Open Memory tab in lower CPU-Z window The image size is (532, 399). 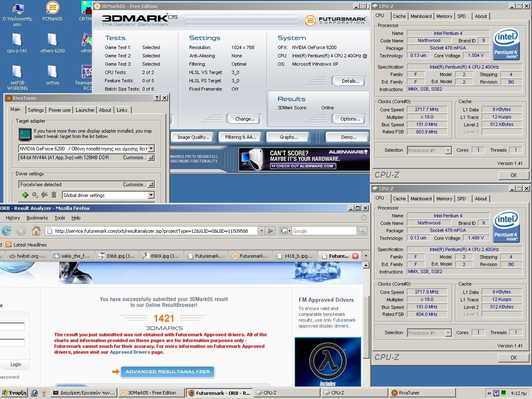(444, 199)
